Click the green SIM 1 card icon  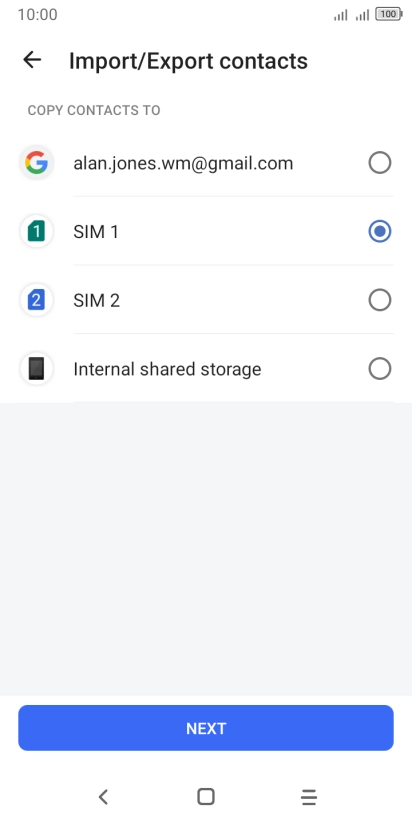(36, 231)
